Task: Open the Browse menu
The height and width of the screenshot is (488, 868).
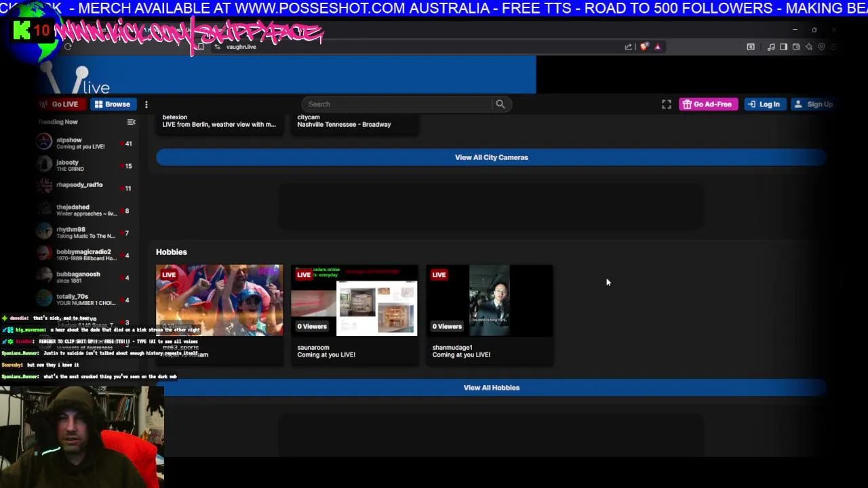Action: pyautogui.click(x=113, y=104)
